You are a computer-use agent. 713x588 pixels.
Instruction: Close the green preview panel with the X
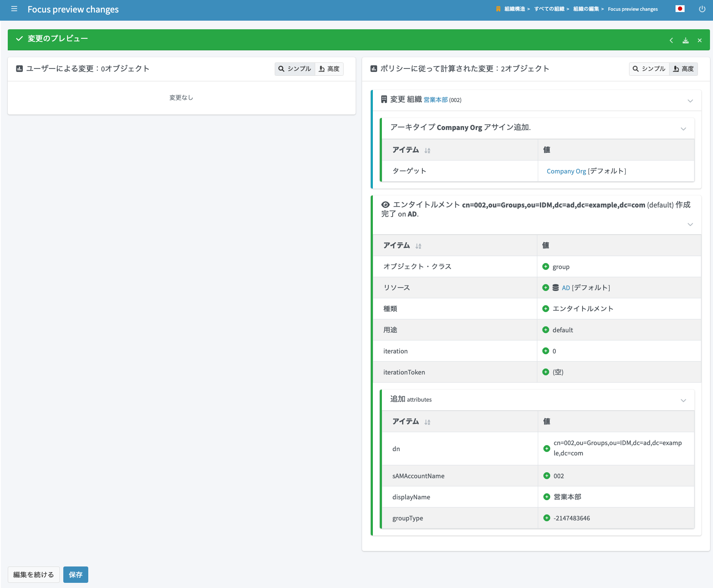[x=700, y=40]
